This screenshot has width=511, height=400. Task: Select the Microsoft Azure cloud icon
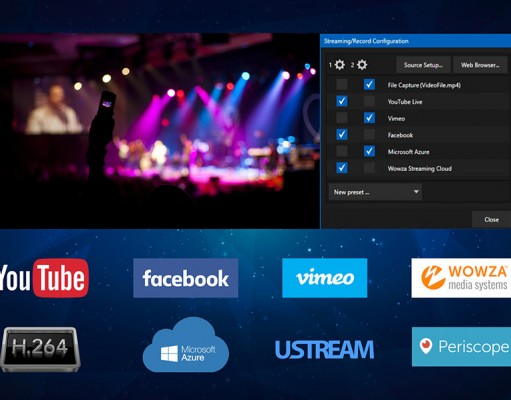[x=186, y=345]
